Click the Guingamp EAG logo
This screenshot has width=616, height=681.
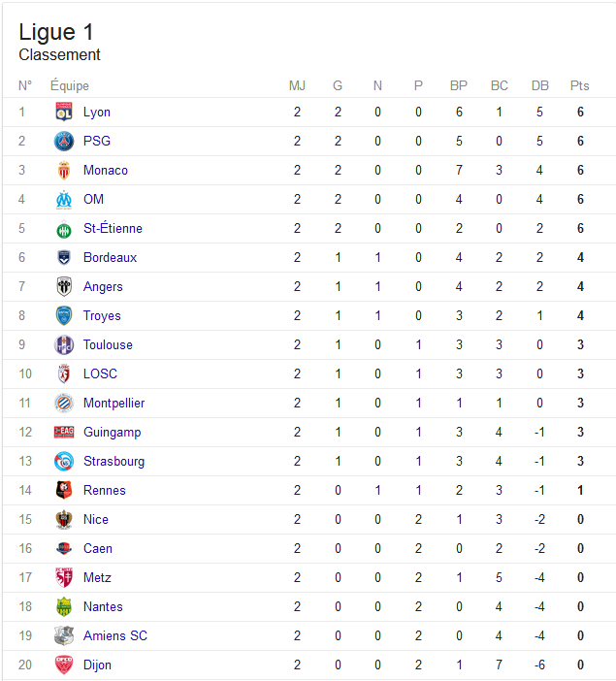coord(64,432)
